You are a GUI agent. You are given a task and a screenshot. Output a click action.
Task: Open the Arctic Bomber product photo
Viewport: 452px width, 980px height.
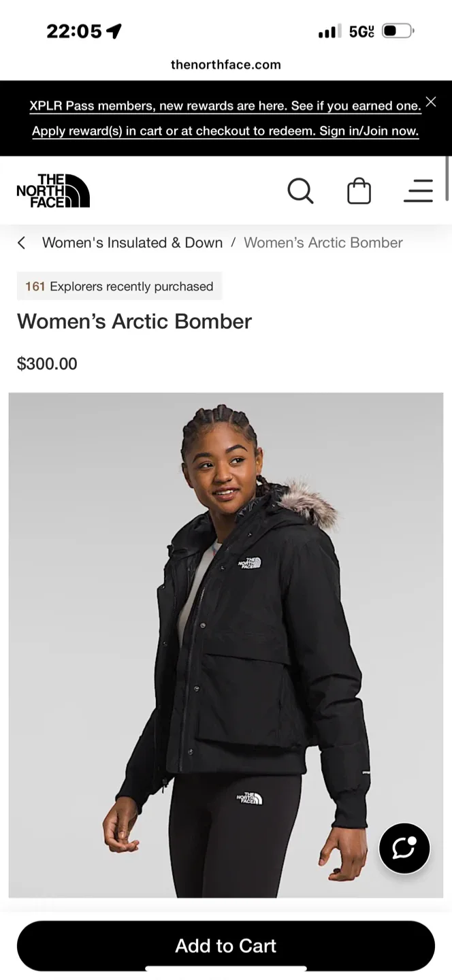pos(226,645)
